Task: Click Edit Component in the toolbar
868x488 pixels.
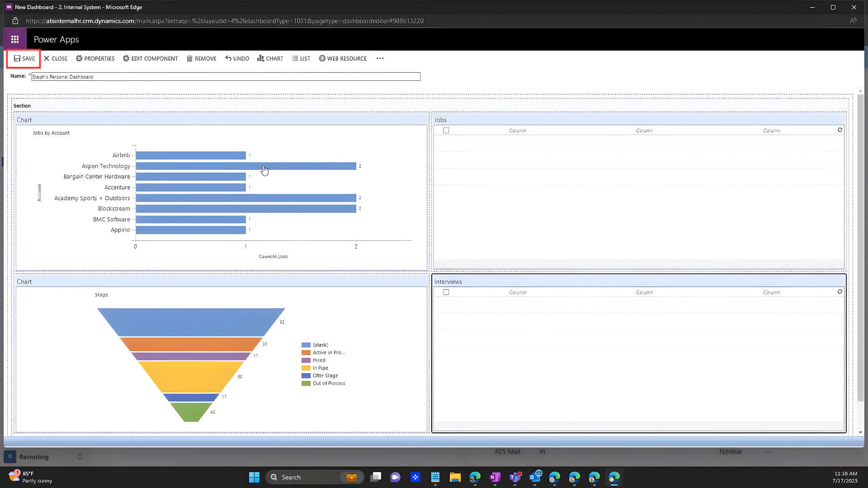Action: pos(150,59)
